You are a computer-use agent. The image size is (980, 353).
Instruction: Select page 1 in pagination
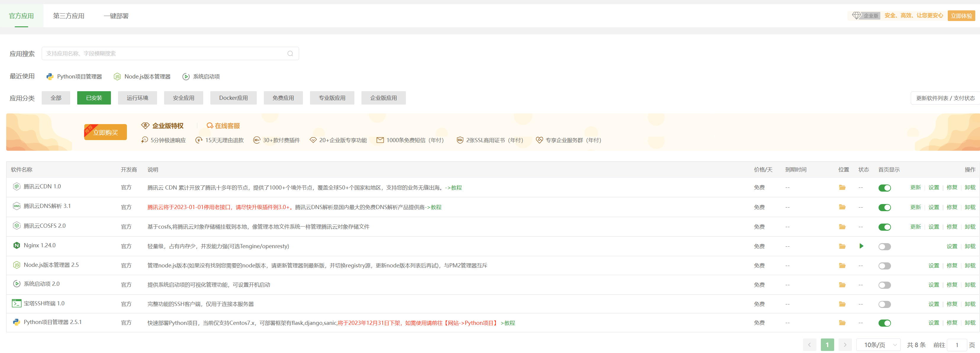coord(827,345)
